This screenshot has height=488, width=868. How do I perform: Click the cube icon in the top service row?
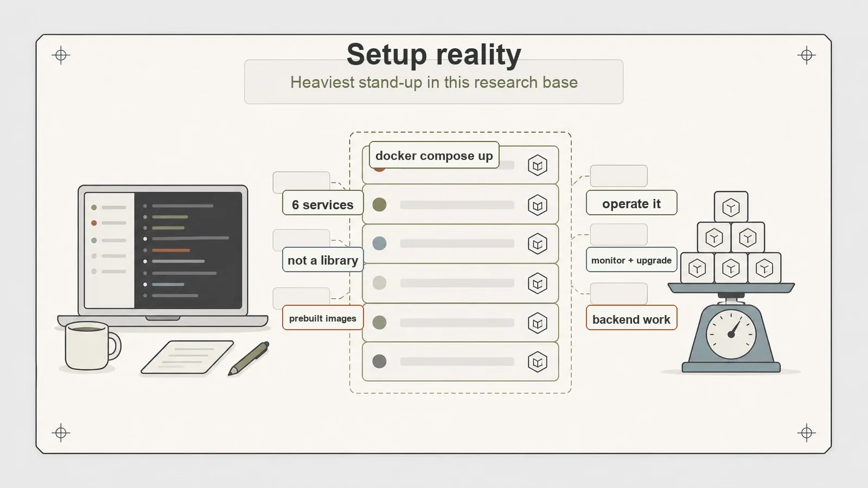tap(538, 165)
